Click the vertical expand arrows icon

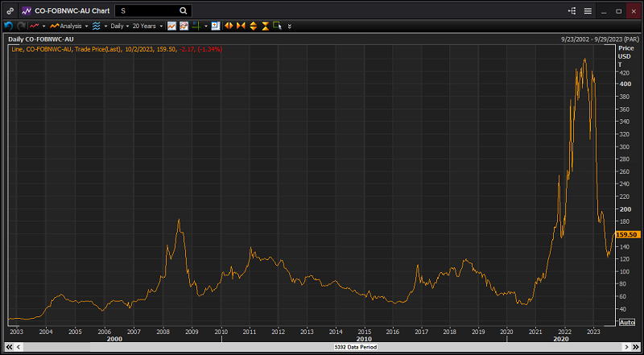click(x=254, y=26)
